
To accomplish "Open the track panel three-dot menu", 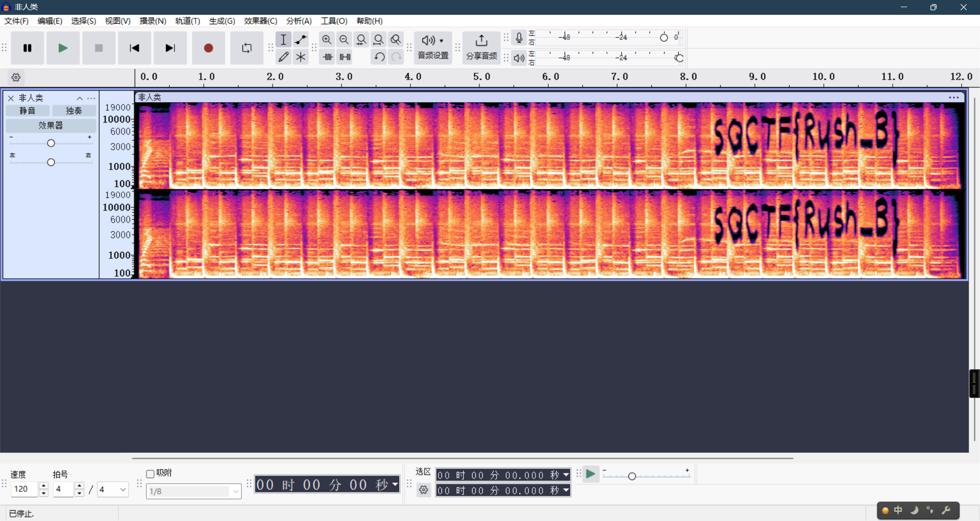I will [91, 98].
